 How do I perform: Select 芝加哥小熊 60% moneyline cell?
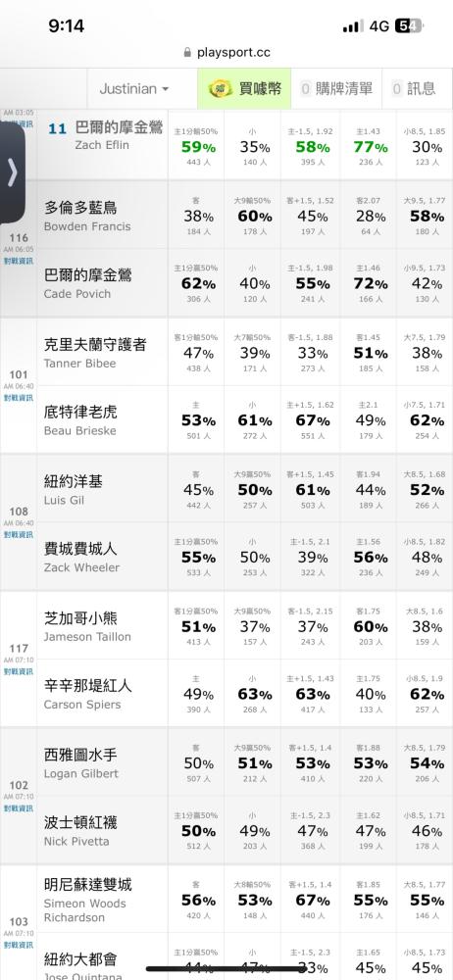coord(369,625)
